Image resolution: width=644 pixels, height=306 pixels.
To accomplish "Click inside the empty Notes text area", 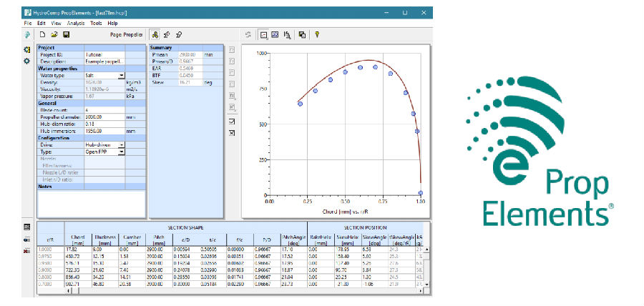I will click(x=91, y=204).
